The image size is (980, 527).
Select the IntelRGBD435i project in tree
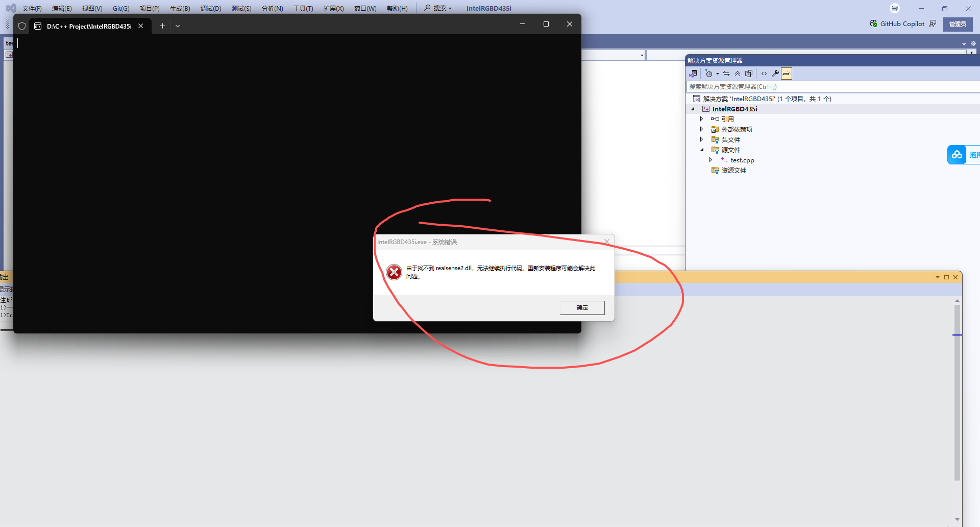734,109
